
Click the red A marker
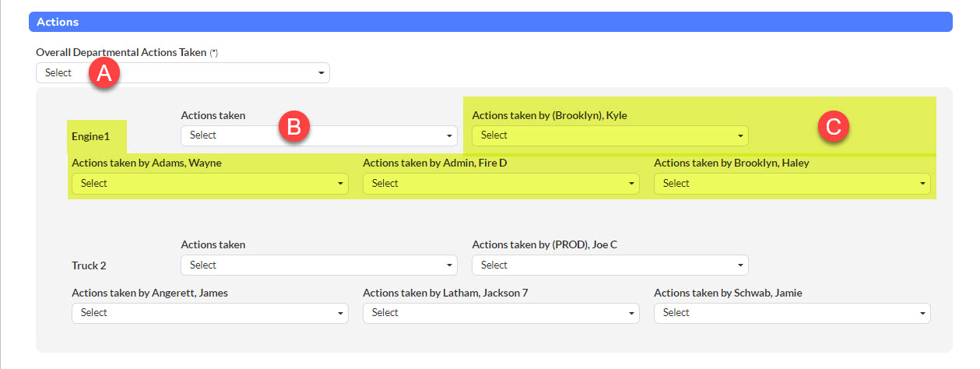point(104,74)
